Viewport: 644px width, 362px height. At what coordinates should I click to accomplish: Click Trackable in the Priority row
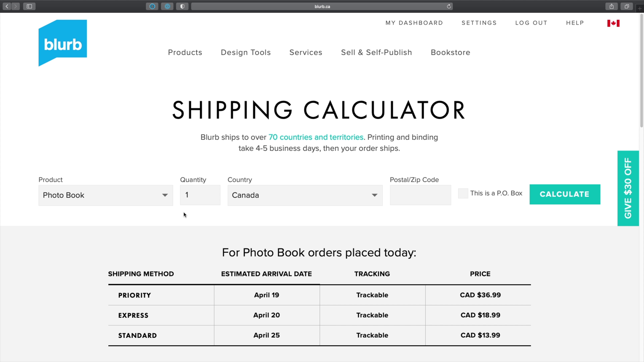372,295
